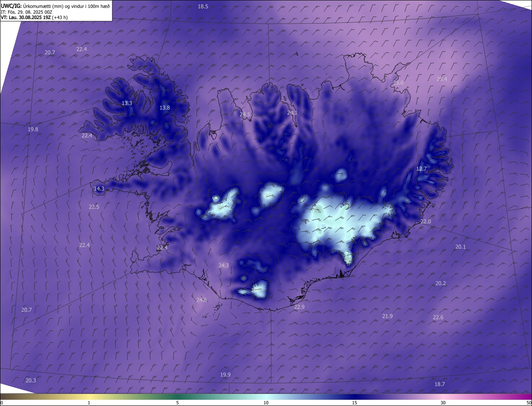Click the color scale tick label "10"
Screen dimensions: 532x406
[266, 403]
